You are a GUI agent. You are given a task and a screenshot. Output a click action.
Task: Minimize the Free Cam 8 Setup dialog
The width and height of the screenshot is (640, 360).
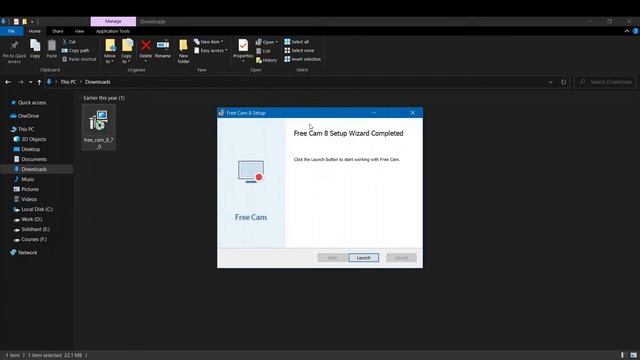pyautogui.click(x=373, y=113)
